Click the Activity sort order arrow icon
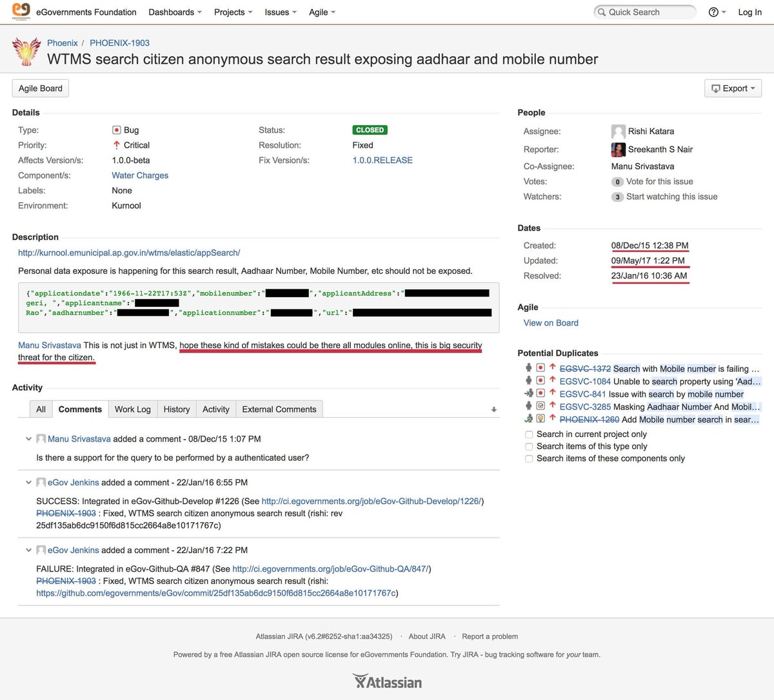The width and height of the screenshot is (774, 700). 493,409
